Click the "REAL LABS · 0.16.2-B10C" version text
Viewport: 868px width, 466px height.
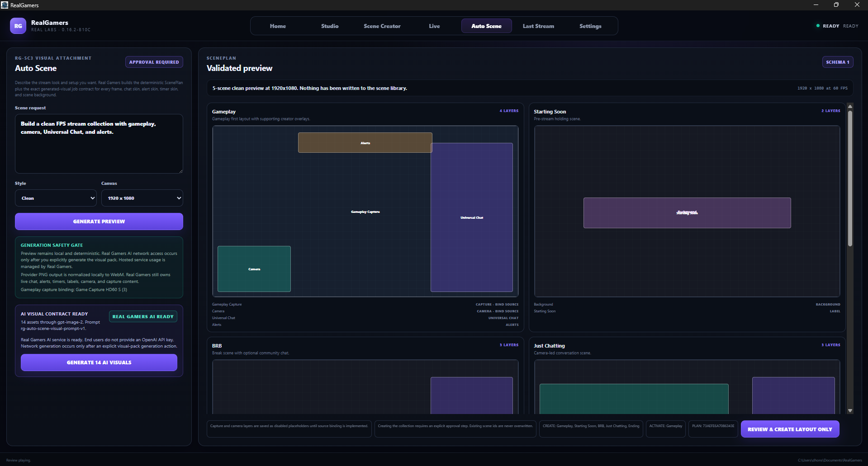pyautogui.click(x=61, y=30)
